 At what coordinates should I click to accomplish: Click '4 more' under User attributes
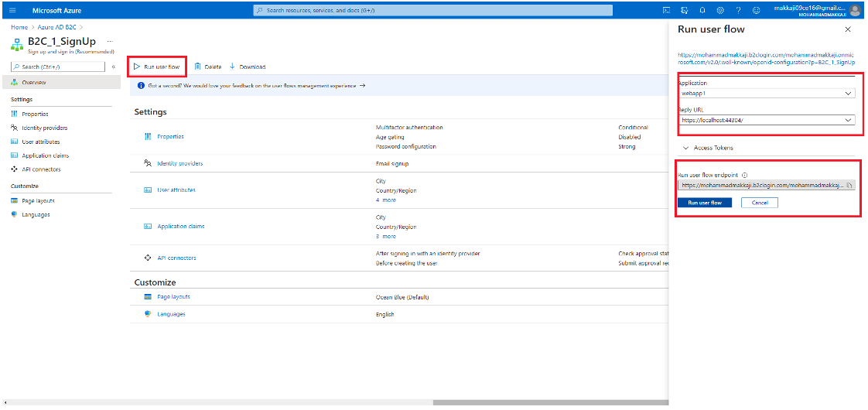coord(386,200)
